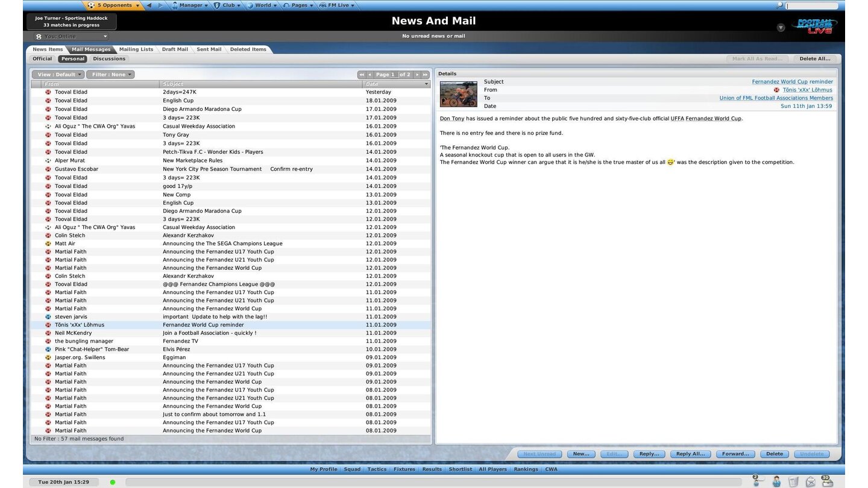Open the Filter : None dropdown
This screenshot has width=868, height=488.
tap(110, 75)
